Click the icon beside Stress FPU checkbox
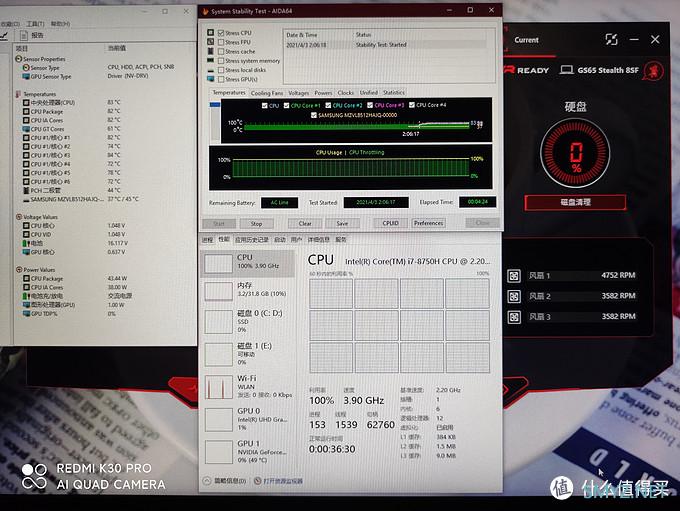The width and height of the screenshot is (680, 511). coord(210,42)
